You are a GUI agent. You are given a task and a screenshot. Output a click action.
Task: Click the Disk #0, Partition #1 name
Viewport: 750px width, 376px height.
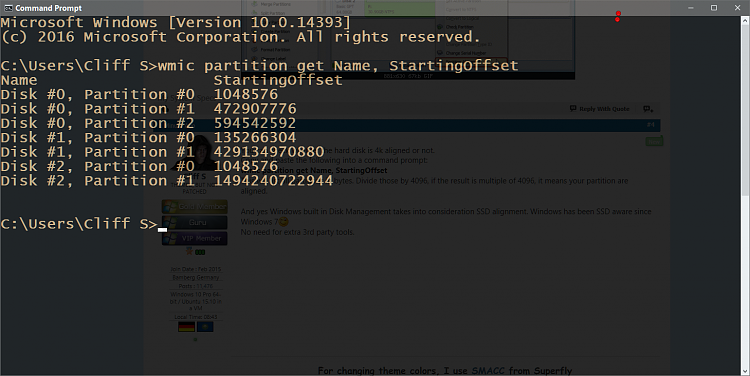click(x=98, y=109)
